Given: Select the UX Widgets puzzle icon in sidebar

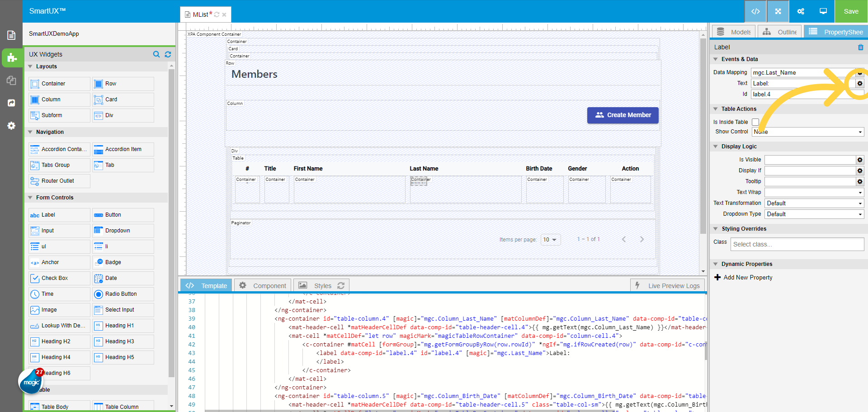Looking at the screenshot, I should 11,58.
